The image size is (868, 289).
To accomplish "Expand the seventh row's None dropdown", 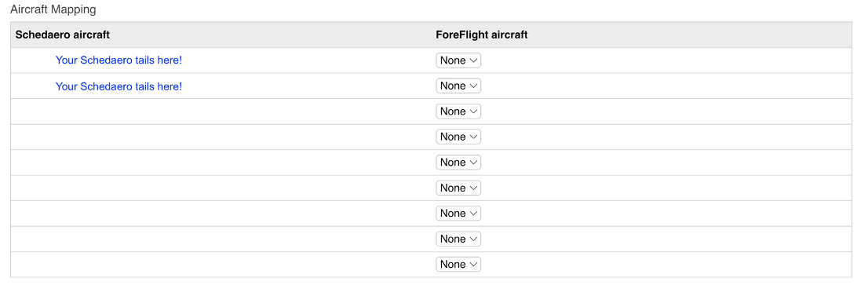I will click(458, 213).
